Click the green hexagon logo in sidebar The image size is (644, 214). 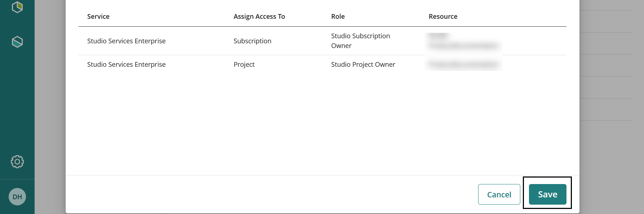pyautogui.click(x=17, y=7)
